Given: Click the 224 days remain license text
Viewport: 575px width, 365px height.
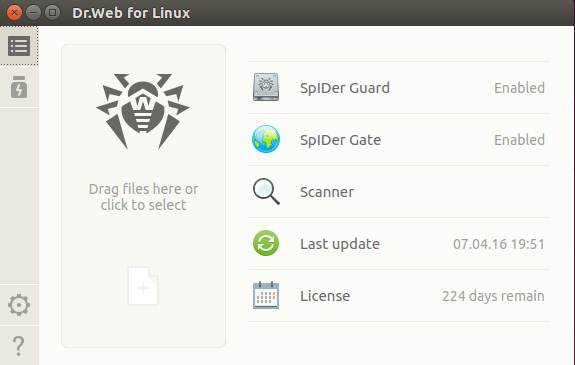Looking at the screenshot, I should tap(493, 296).
